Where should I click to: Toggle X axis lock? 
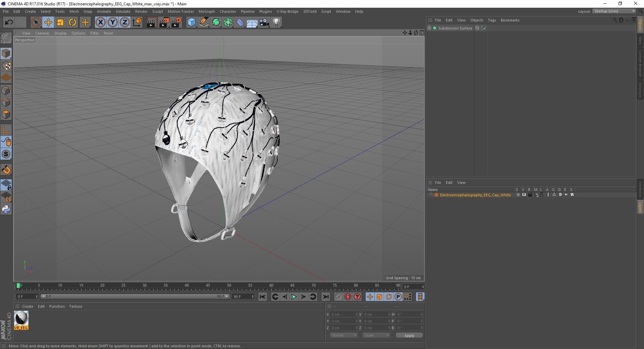(100, 22)
